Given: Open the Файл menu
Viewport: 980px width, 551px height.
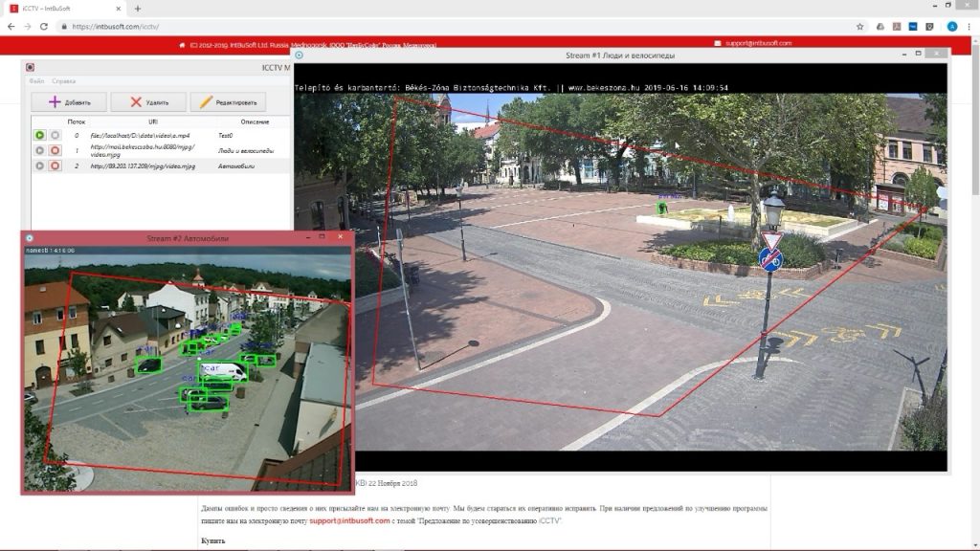Looking at the screenshot, I should coord(35,81).
